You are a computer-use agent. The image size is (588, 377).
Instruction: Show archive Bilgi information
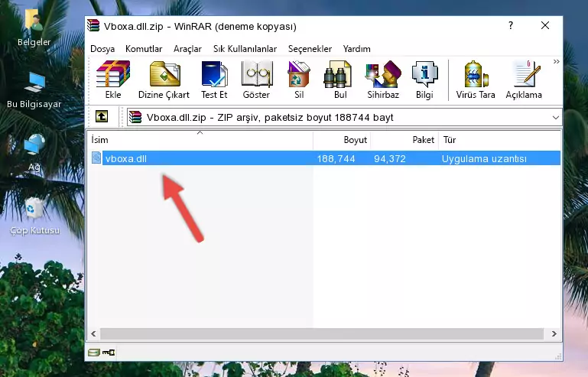424,80
